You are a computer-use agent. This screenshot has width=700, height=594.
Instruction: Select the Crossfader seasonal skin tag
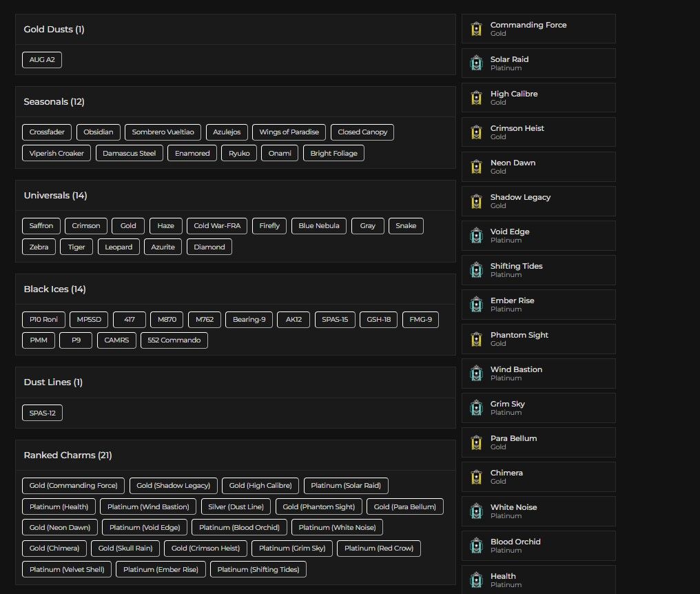47,132
